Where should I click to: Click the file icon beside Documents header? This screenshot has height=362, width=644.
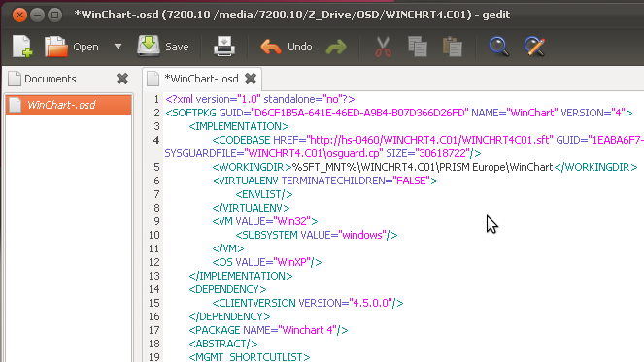(15, 79)
